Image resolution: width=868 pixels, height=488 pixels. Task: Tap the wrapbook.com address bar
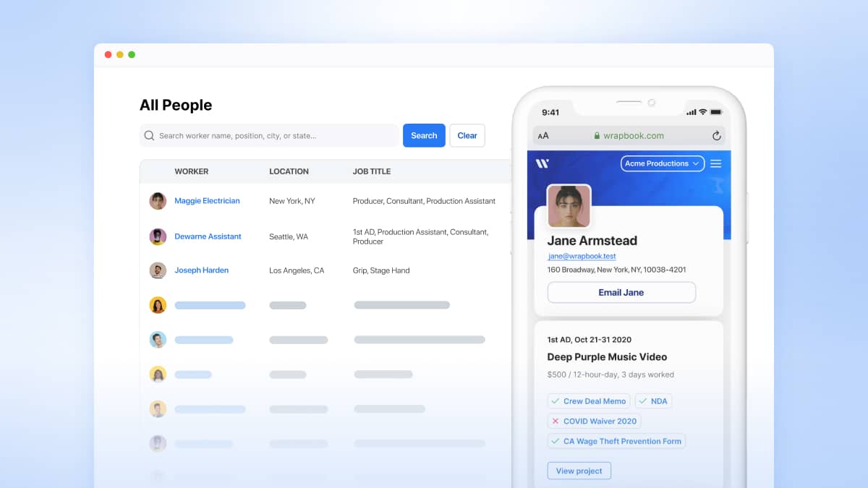(629, 135)
